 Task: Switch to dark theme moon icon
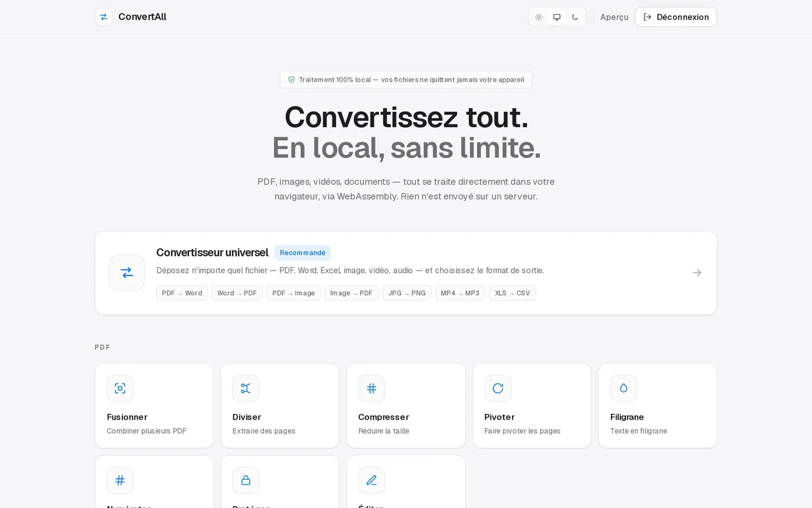pos(575,17)
